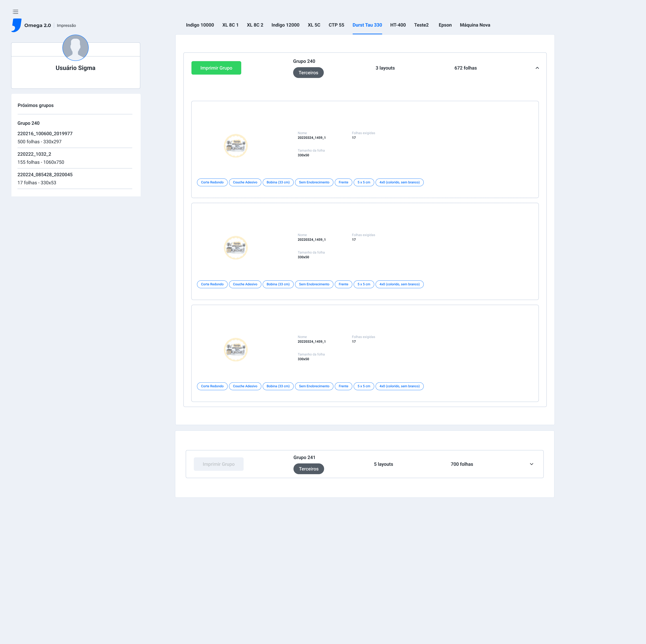Switch to the HT-400 tab

tap(398, 25)
